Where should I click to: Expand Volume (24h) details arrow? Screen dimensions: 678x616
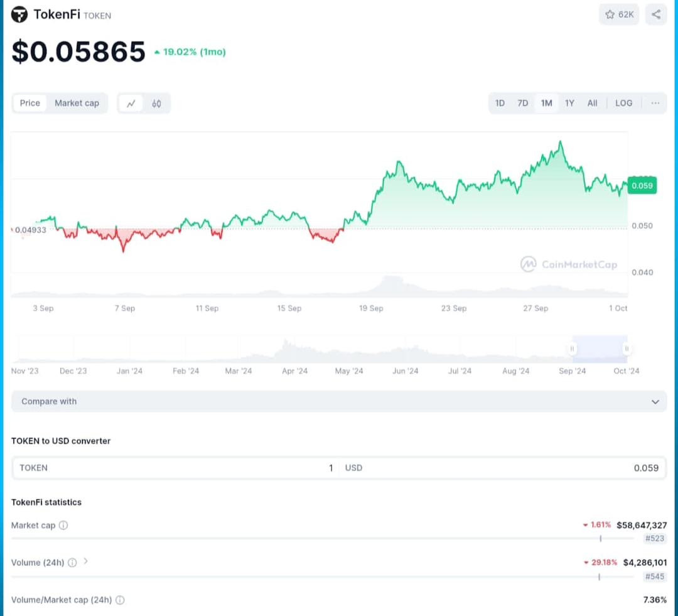pos(86,561)
